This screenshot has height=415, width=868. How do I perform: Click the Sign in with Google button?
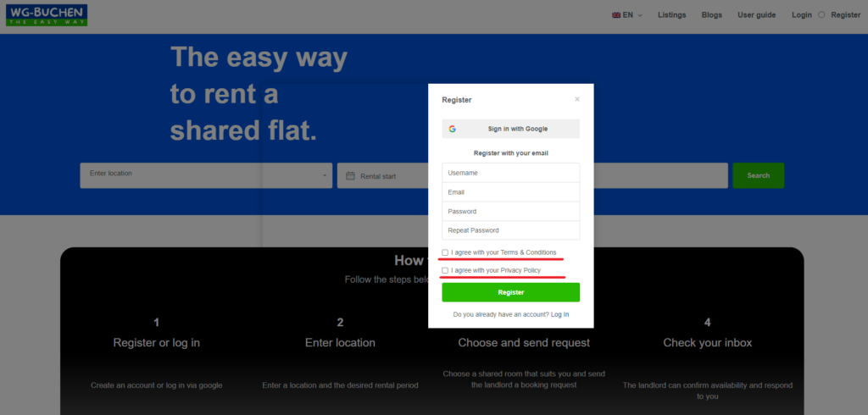pos(510,129)
